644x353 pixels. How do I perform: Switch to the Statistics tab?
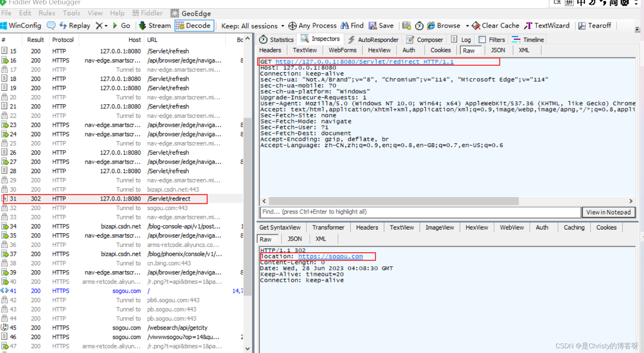tap(277, 39)
